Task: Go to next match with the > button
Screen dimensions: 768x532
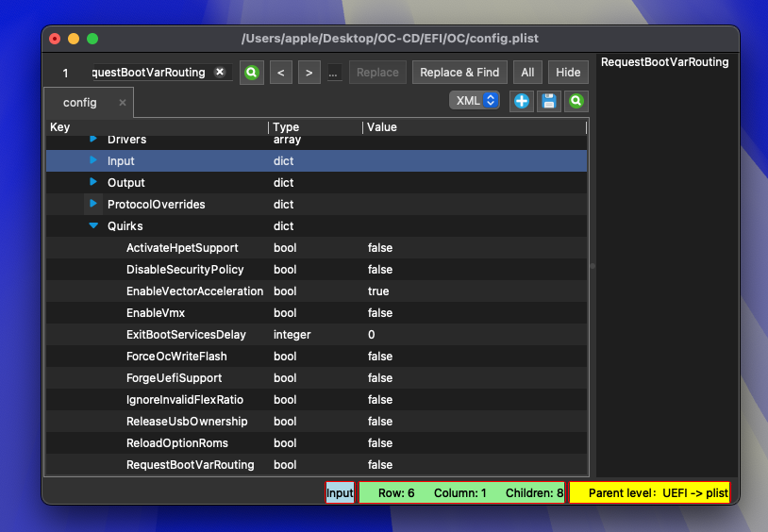Action: pos(309,73)
